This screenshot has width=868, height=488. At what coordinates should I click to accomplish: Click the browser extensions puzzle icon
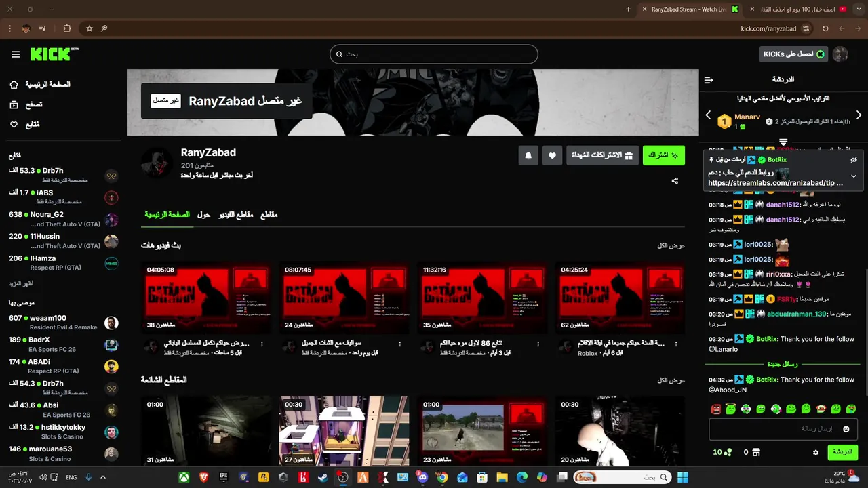[66, 28]
